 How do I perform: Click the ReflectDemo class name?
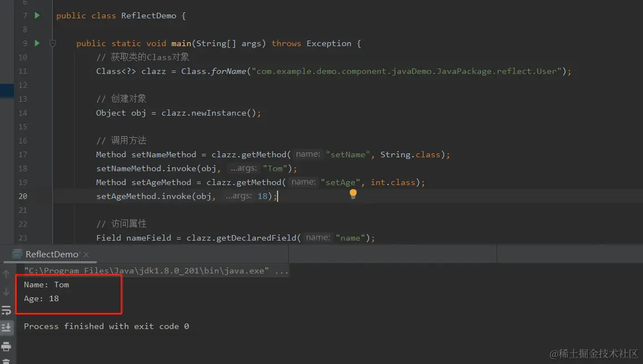pos(149,16)
